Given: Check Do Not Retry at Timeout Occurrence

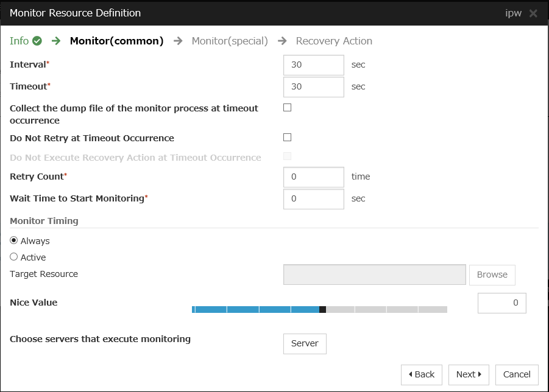Looking at the screenshot, I should point(288,138).
